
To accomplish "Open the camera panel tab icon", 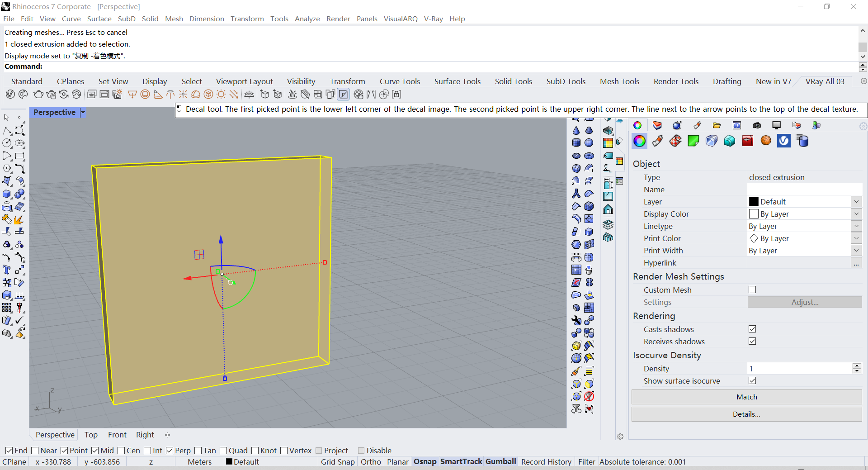I will click(x=757, y=125).
